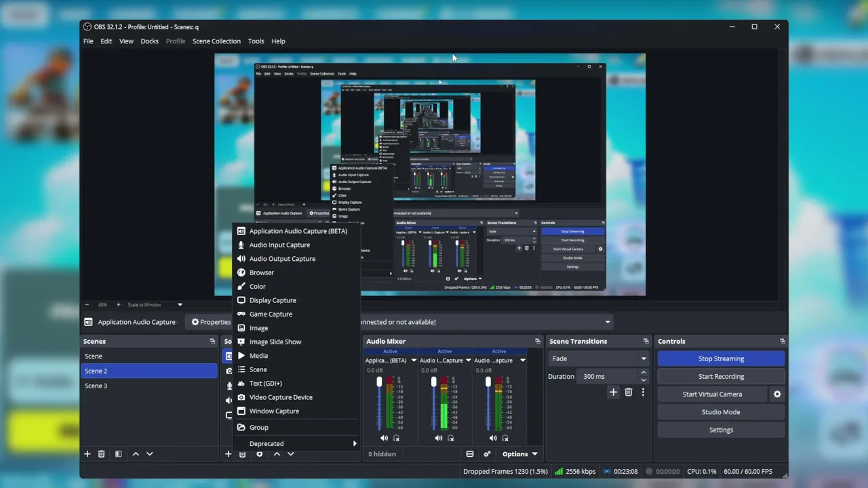Viewport: 868px width, 488px height.
Task: Click the Image source picture icon
Action: [x=241, y=328]
